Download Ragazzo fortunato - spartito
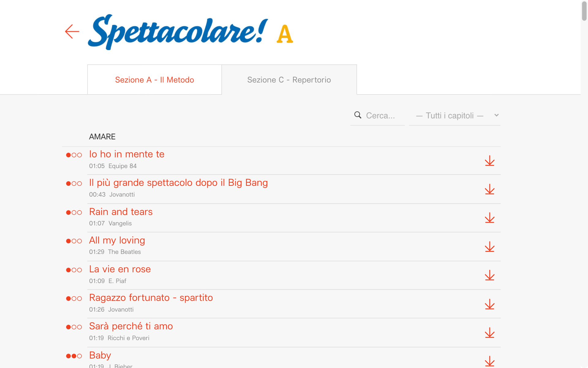This screenshot has height=368, width=588. (490, 304)
